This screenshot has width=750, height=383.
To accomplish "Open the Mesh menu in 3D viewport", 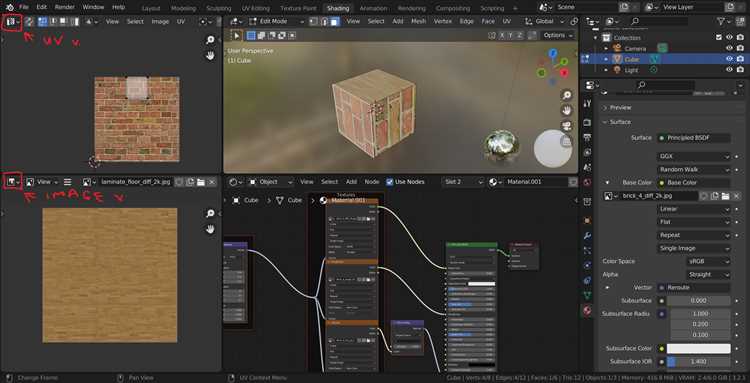I will coord(419,22).
